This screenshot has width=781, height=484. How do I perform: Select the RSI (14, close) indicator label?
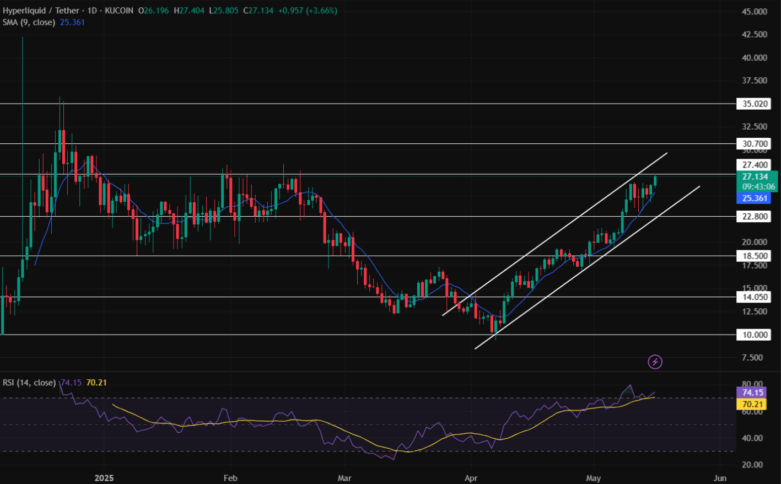[29, 382]
